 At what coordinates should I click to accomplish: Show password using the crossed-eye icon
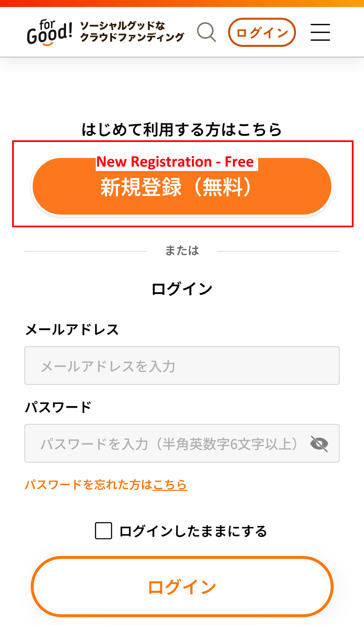point(319,444)
